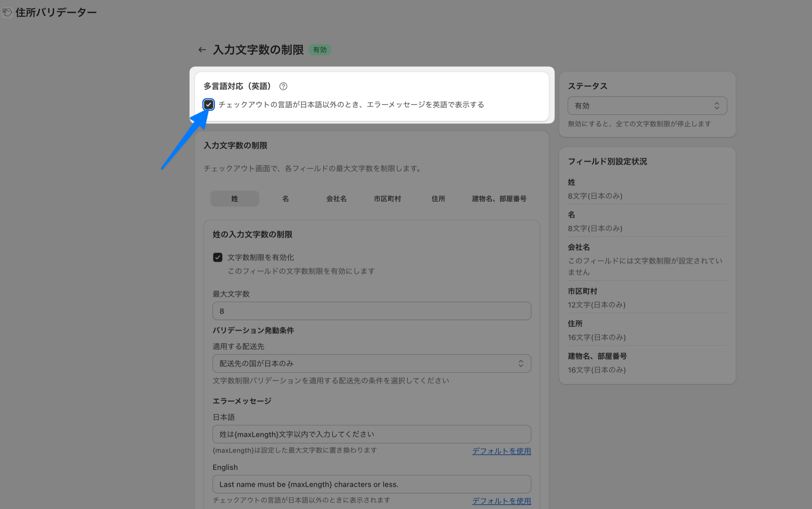Switch to the 姓 tab
This screenshot has width=812, height=509.
click(x=235, y=199)
